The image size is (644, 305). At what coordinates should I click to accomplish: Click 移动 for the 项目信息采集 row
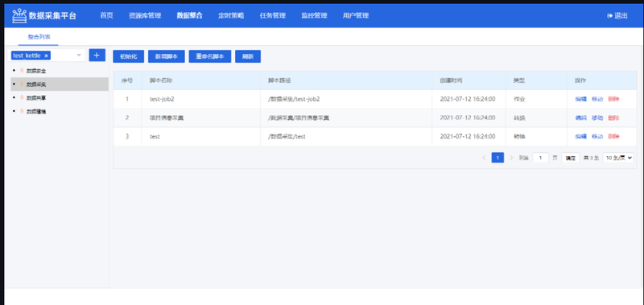pos(597,117)
